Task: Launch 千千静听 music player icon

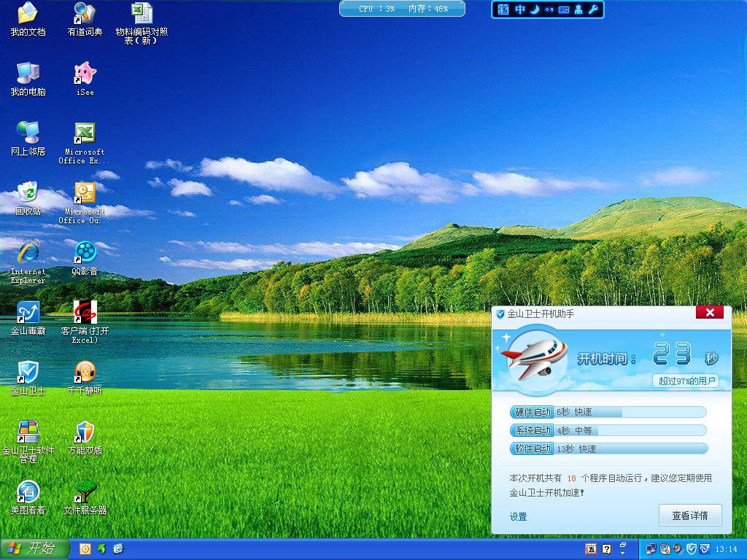Action: point(85,372)
